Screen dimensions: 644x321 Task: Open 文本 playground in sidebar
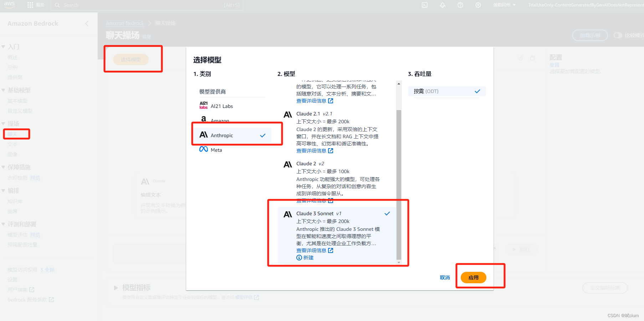12,144
